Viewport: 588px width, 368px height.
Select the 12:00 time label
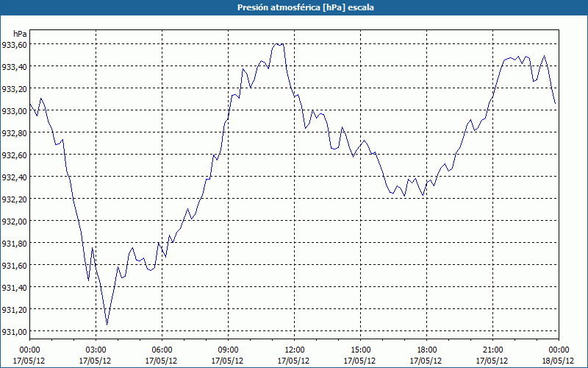[295, 350]
